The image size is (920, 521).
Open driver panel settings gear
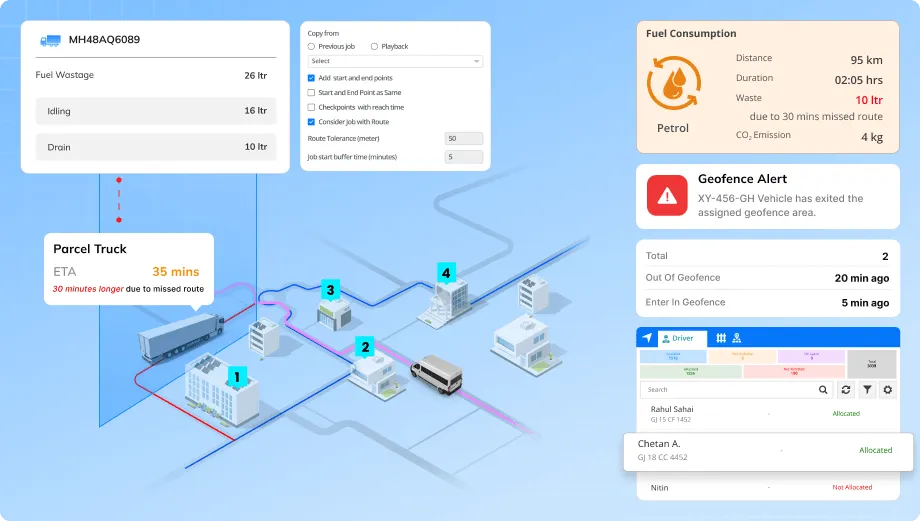pos(887,390)
